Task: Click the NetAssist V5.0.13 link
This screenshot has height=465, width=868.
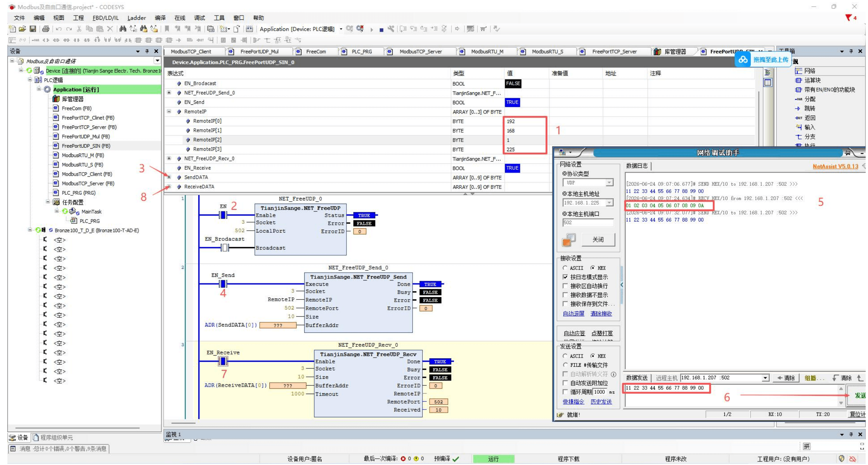Action: coord(835,166)
